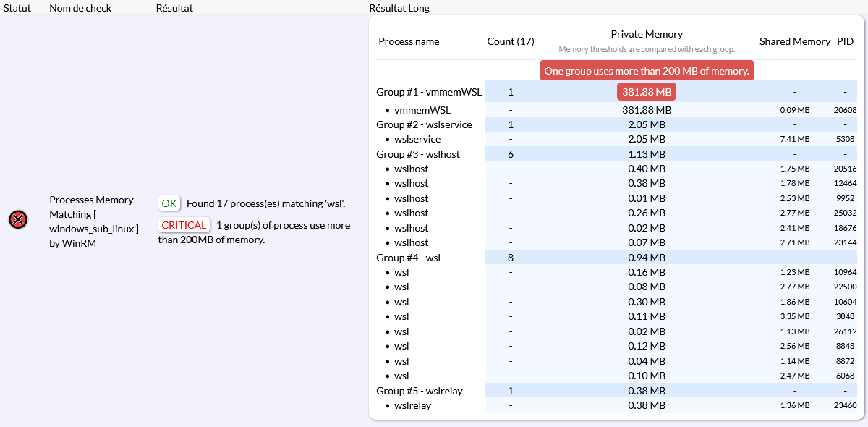Viewport: 868px width, 427px height.
Task: Select the Group #3 - wslhost row
Action: coord(418,154)
